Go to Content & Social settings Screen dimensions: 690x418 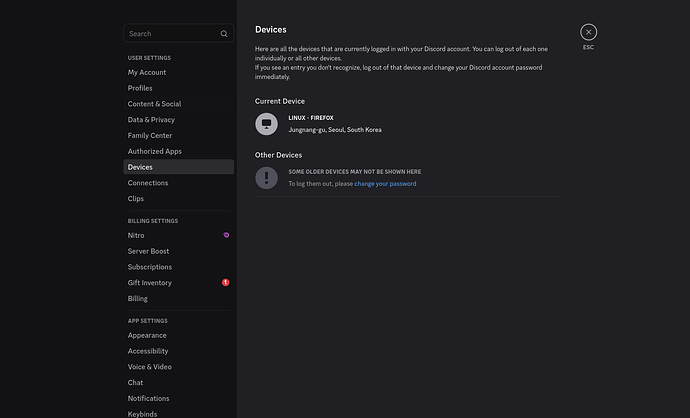178,104
